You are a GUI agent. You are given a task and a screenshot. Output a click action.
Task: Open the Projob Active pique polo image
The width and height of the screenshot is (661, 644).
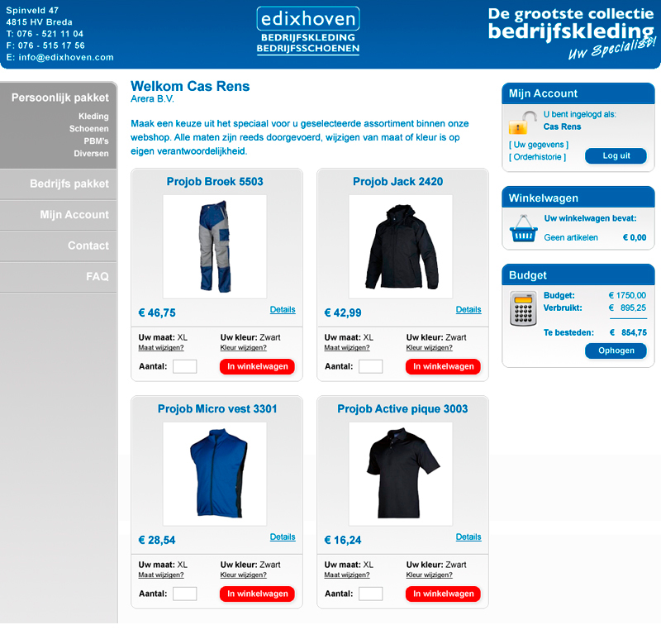coord(401,474)
